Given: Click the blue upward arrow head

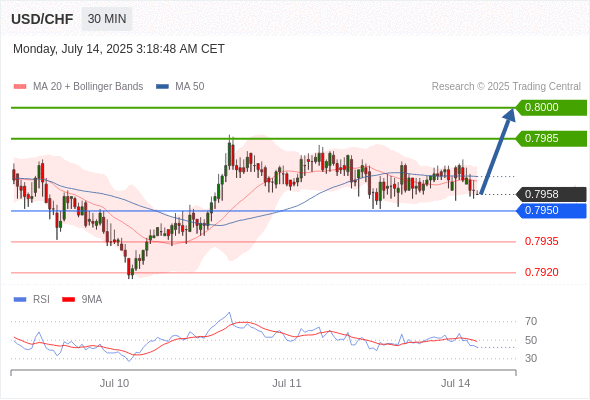Looking at the screenshot, I should tap(510, 115).
